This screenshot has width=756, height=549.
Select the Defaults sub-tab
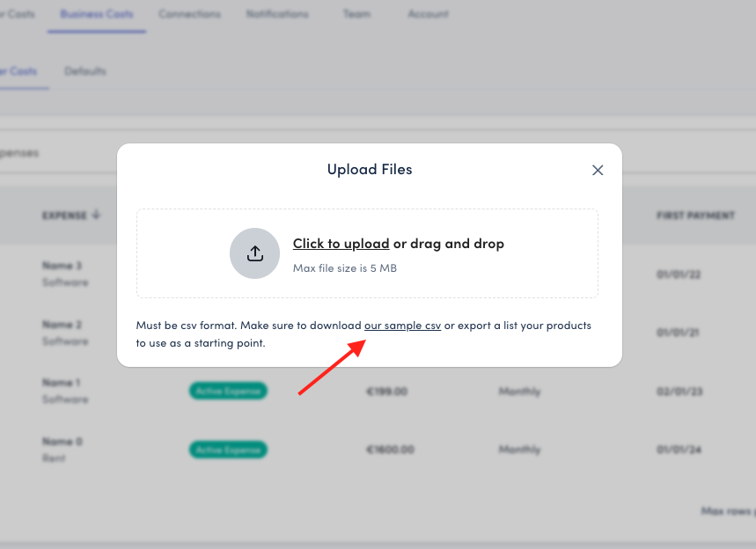[85, 71]
